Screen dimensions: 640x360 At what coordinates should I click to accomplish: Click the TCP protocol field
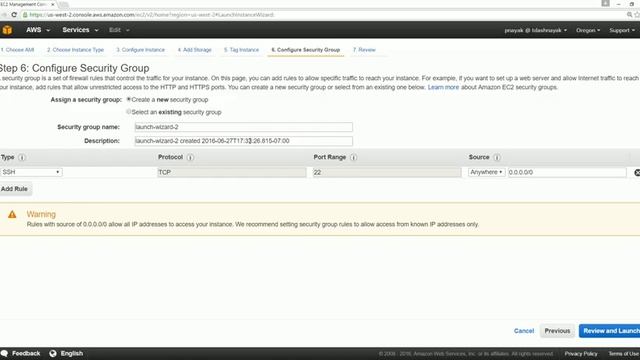click(x=232, y=172)
